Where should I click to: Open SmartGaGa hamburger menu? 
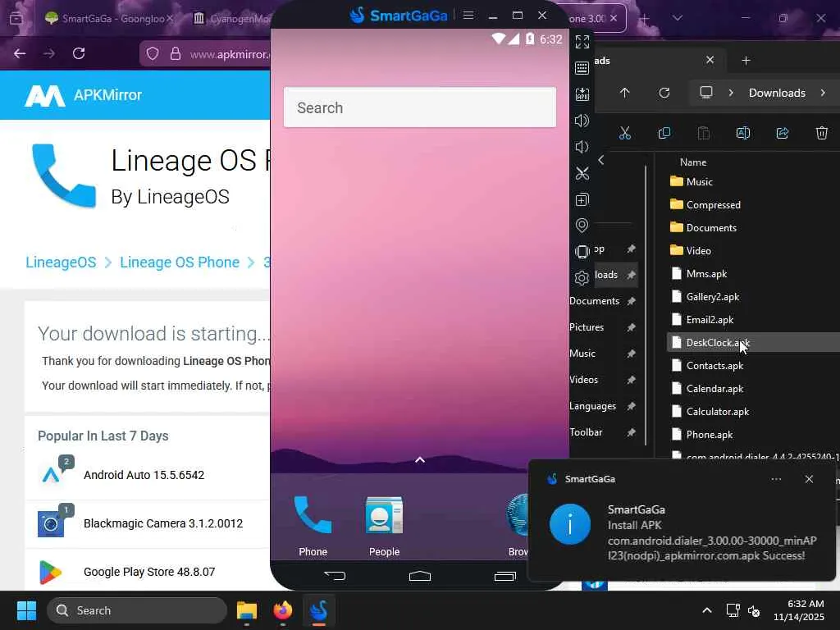(x=468, y=15)
